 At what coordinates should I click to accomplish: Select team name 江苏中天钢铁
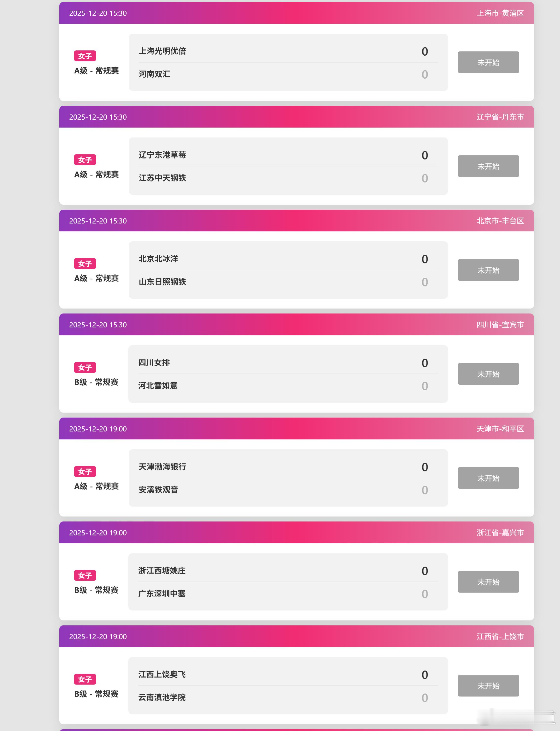coord(162,178)
